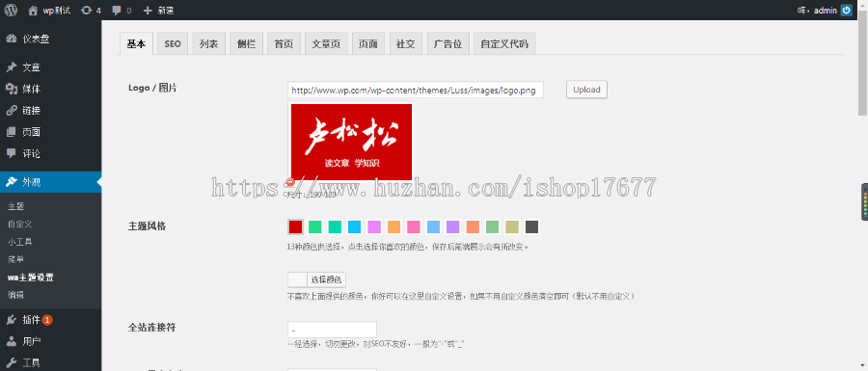Viewport: 868px width, 371px height.
Task: Visit site via the home icon
Action: [33, 10]
